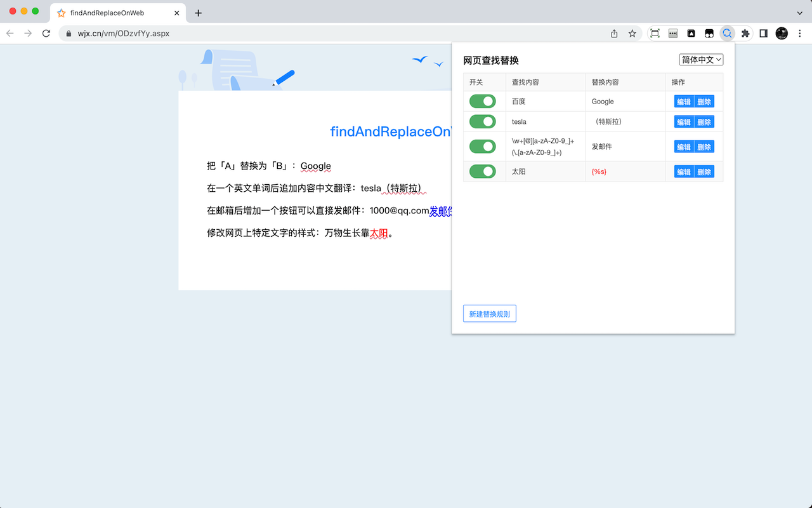Screen dimensions: 812x508
Task: Toggle off the email regex replacement rule
Action: pyautogui.click(x=482, y=146)
